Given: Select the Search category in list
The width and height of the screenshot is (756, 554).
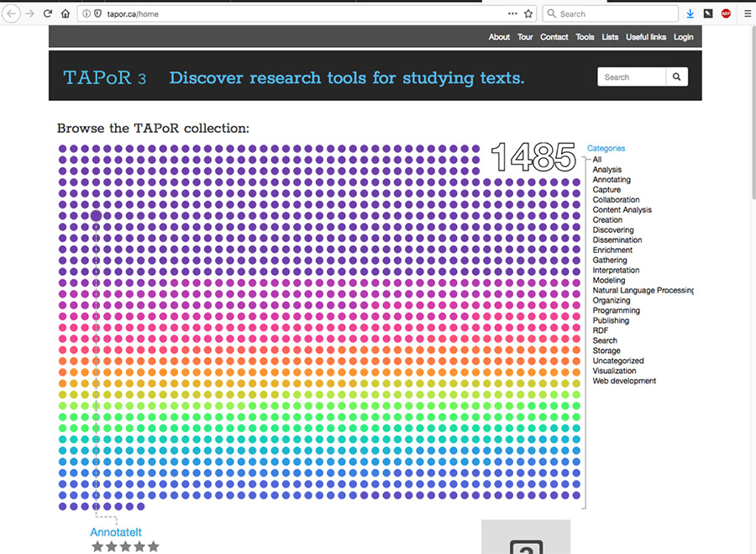Looking at the screenshot, I should [x=605, y=340].
